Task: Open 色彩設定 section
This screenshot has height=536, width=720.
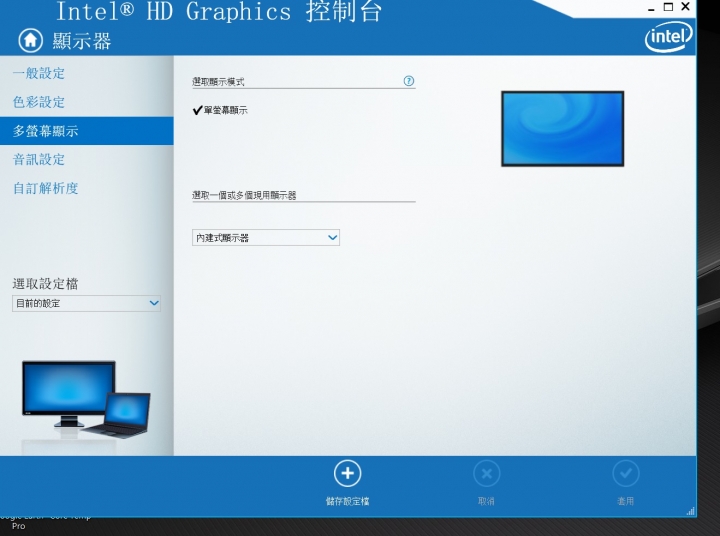Action: (39, 102)
